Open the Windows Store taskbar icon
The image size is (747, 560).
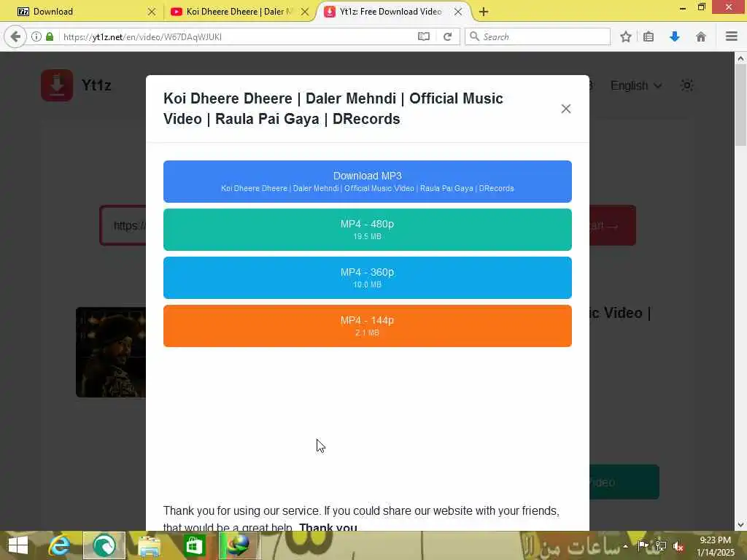click(194, 545)
